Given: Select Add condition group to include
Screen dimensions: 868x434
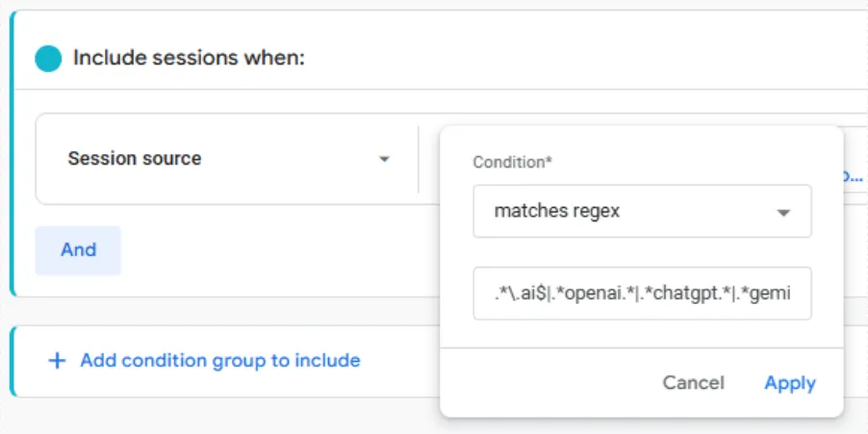Looking at the screenshot, I should point(219,361).
